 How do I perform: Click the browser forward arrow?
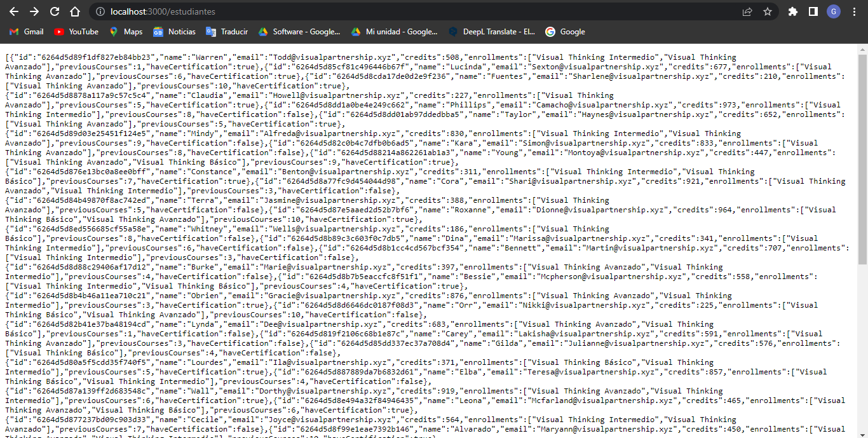(34, 11)
